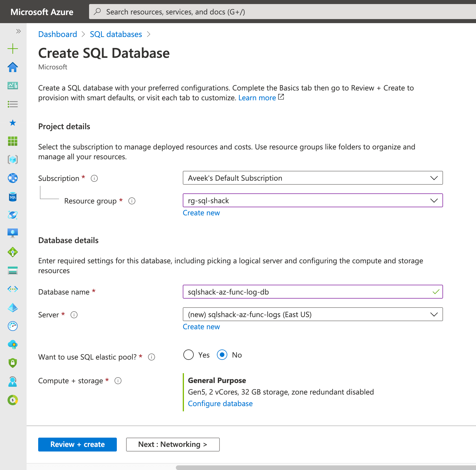
Task: Select No for SQL elastic pool
Action: click(222, 355)
